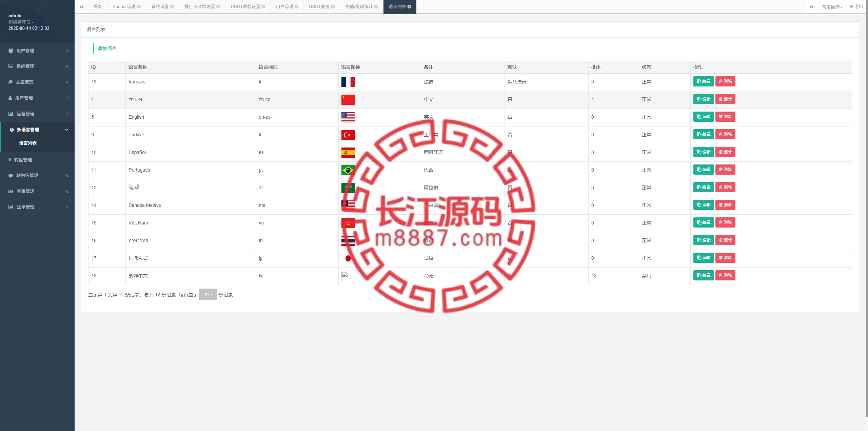Close the Banner管理 tab

pyautogui.click(x=139, y=7)
